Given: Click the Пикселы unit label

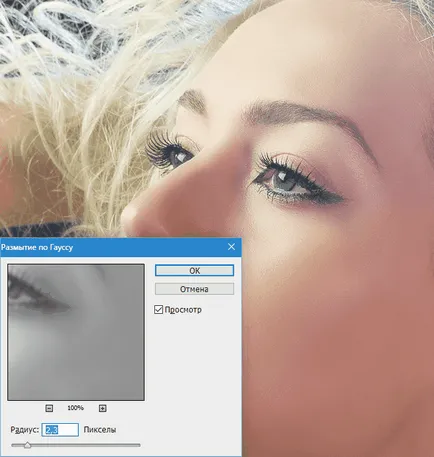Looking at the screenshot, I should (x=100, y=430).
